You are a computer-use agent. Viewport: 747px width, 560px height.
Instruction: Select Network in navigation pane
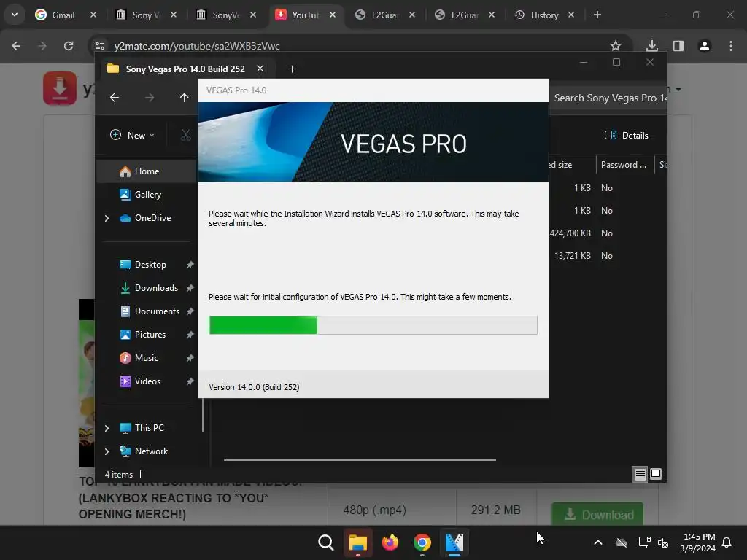coord(151,451)
